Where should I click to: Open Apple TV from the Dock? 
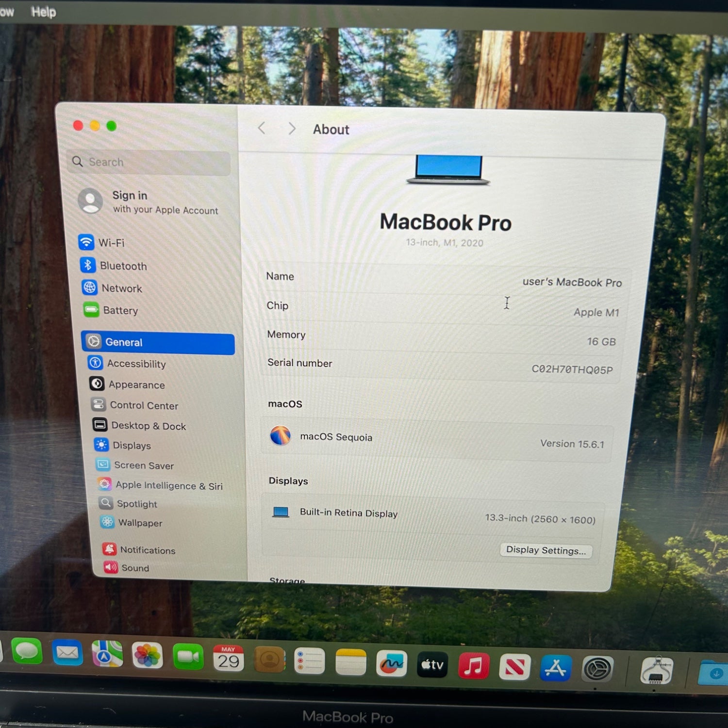tap(432, 664)
